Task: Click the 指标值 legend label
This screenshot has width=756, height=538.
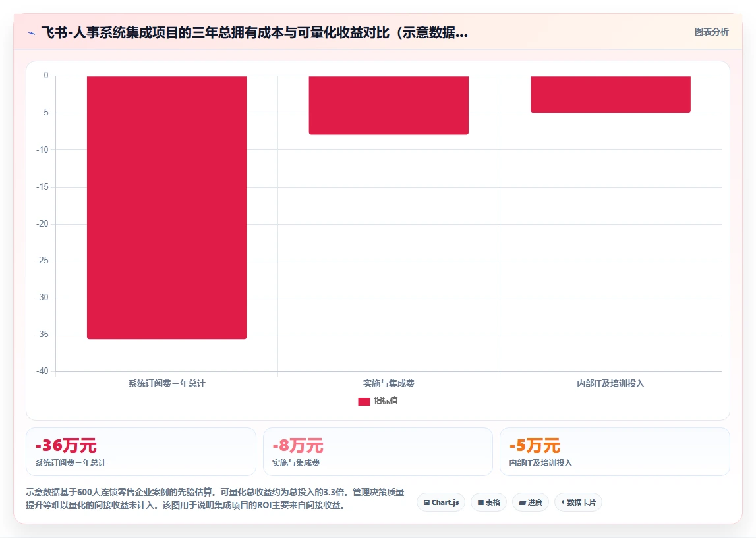Action: click(x=386, y=401)
